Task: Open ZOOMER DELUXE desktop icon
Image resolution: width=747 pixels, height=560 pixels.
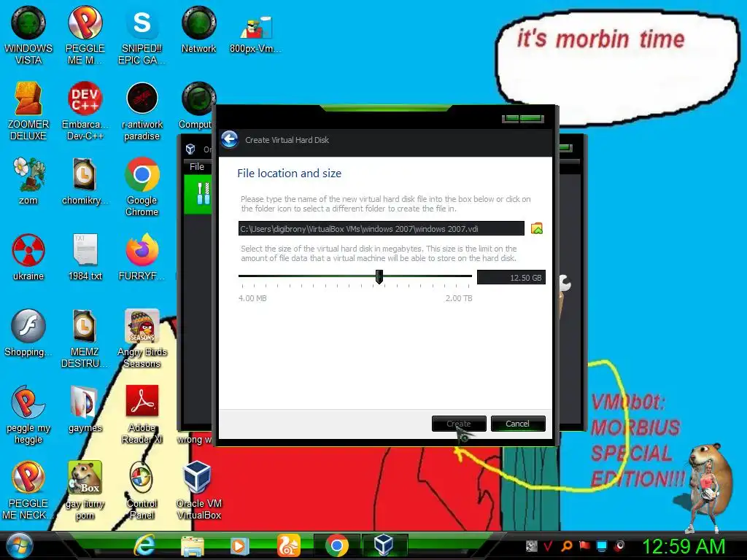Action: (28, 112)
